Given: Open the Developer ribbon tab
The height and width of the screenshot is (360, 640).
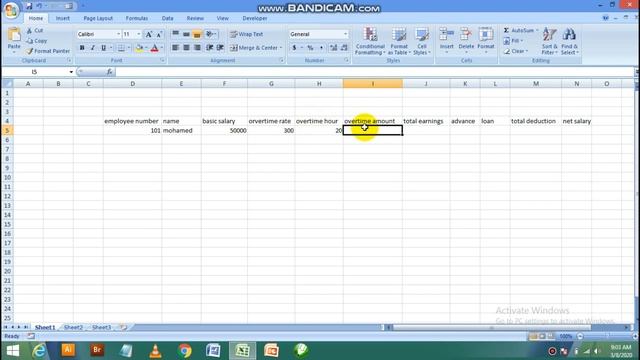Looking at the screenshot, I should (x=255, y=18).
